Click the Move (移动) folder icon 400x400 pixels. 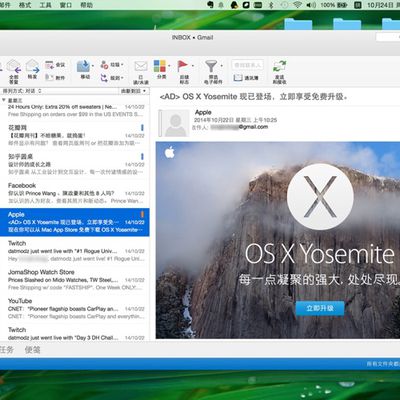[83, 66]
